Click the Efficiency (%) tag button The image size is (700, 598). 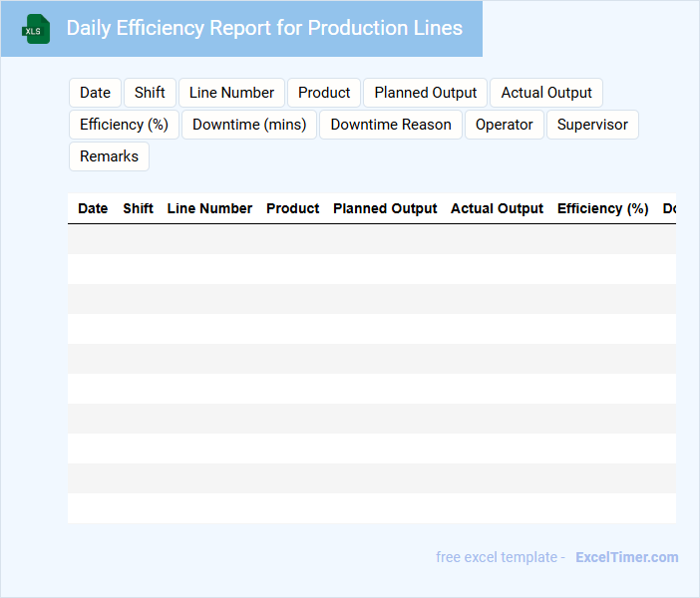pos(124,125)
